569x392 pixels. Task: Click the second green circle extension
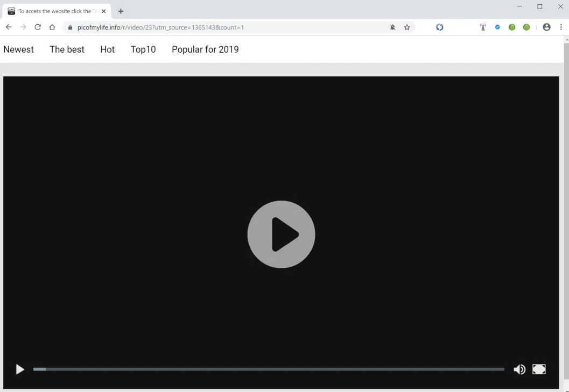526,27
